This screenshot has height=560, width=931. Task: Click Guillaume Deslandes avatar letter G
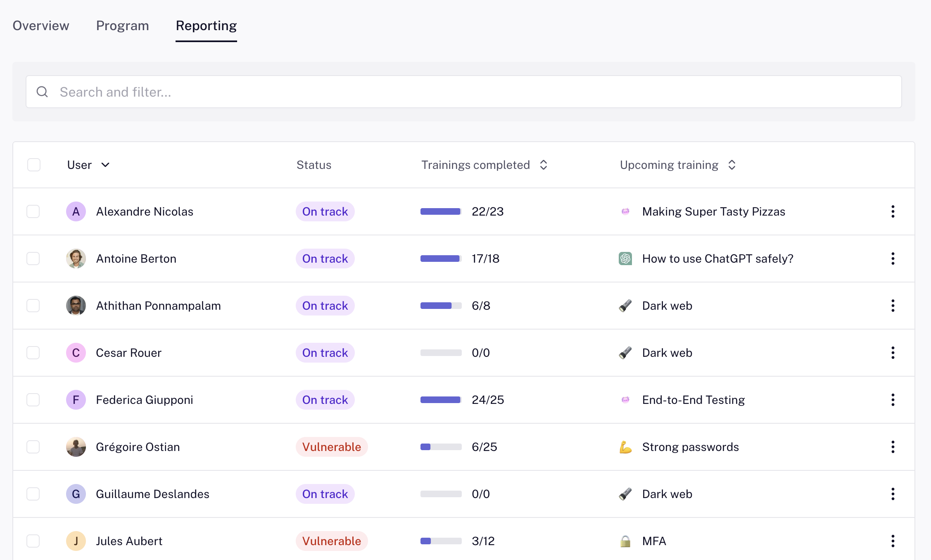click(76, 494)
